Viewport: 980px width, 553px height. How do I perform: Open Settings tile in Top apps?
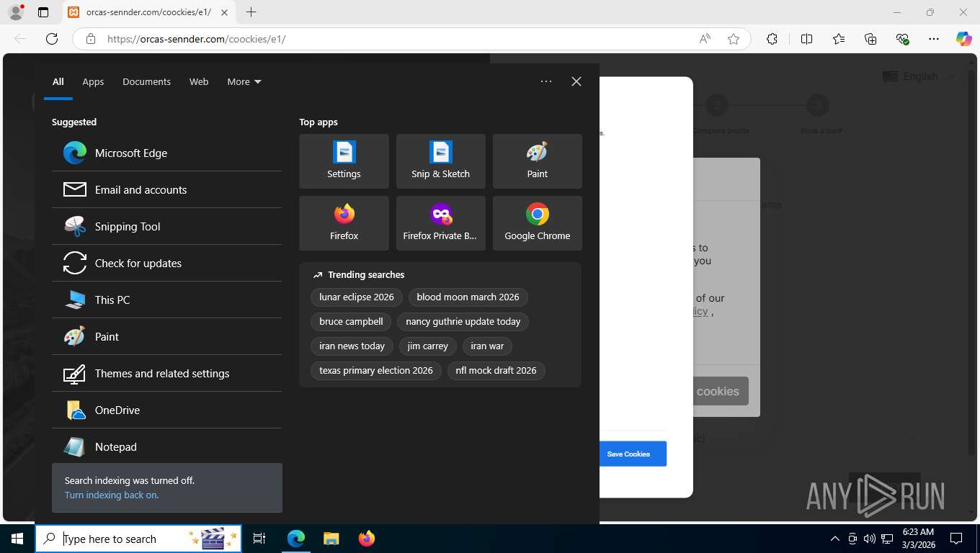pos(344,161)
